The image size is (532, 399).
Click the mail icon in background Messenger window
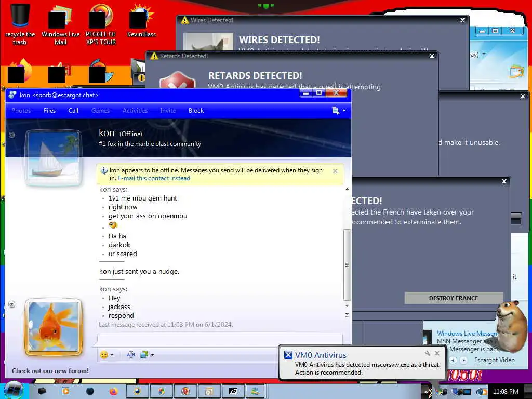[x=516, y=72]
